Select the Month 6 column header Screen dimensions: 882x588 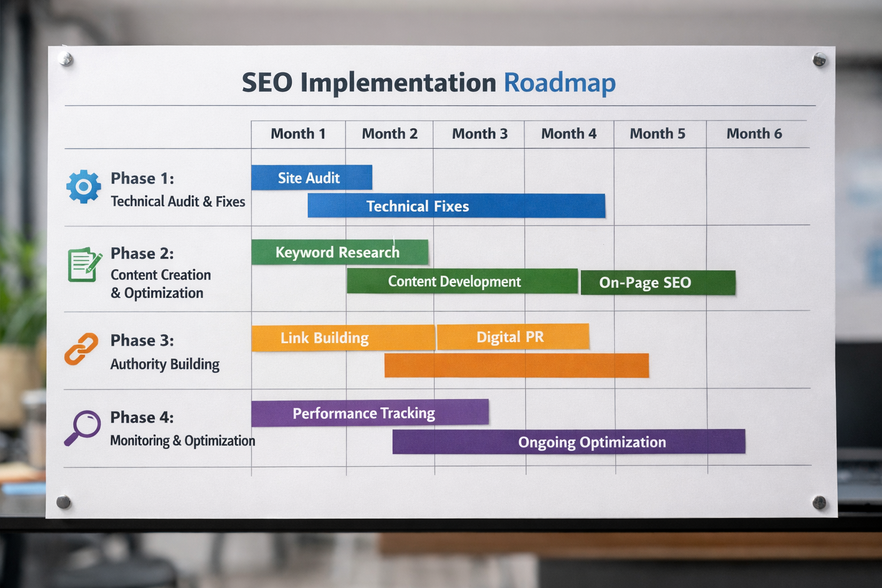tap(754, 133)
